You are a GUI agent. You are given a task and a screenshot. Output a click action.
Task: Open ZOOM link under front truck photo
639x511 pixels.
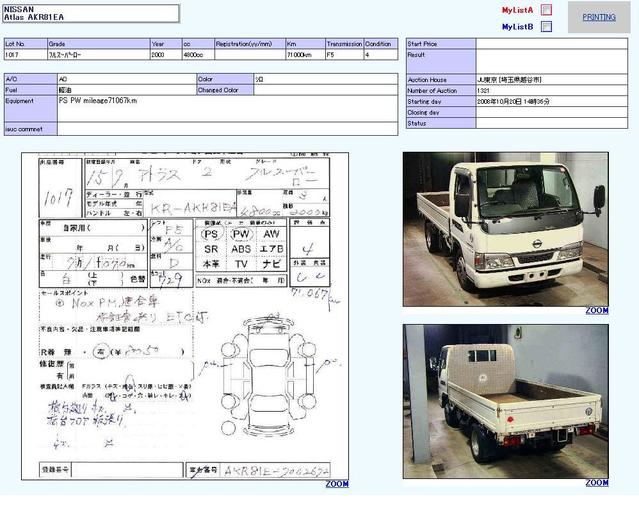coord(597,311)
